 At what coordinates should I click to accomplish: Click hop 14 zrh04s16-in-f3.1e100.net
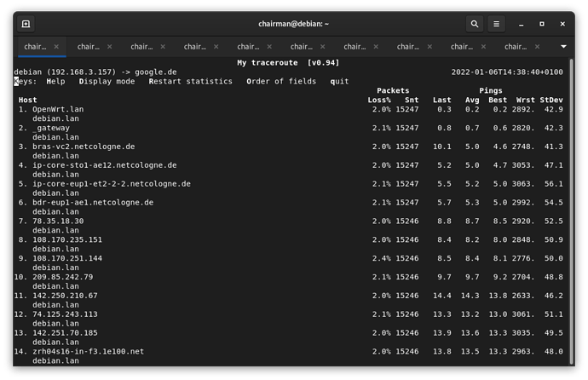[x=88, y=352]
